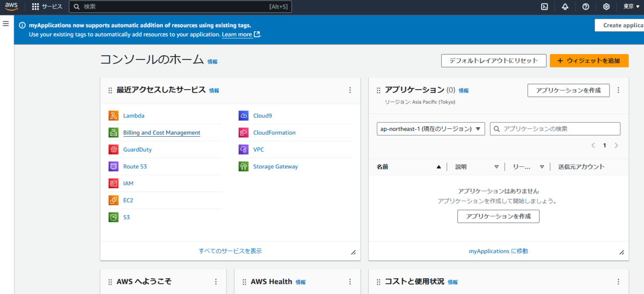Click resize handle of アプリケーション widget
The image size is (644, 294).
point(621,252)
